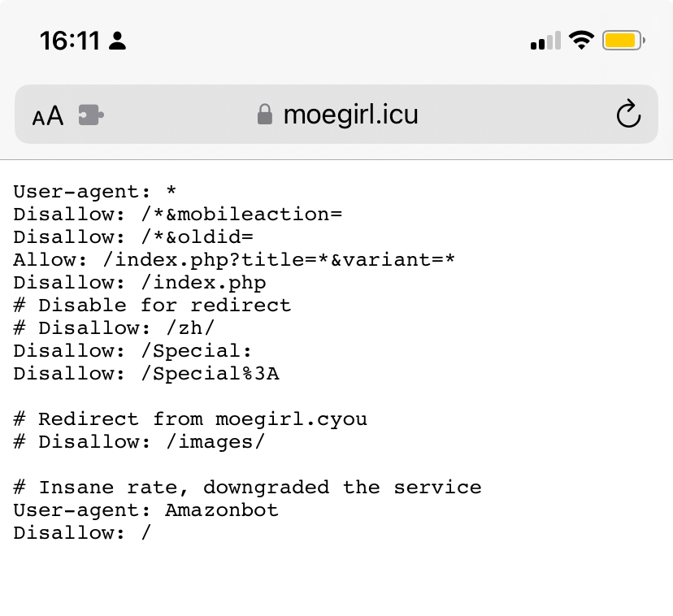This screenshot has height=616, width=673.
Task: Tap the moegirl.icu address field
Action: pyautogui.click(x=350, y=115)
